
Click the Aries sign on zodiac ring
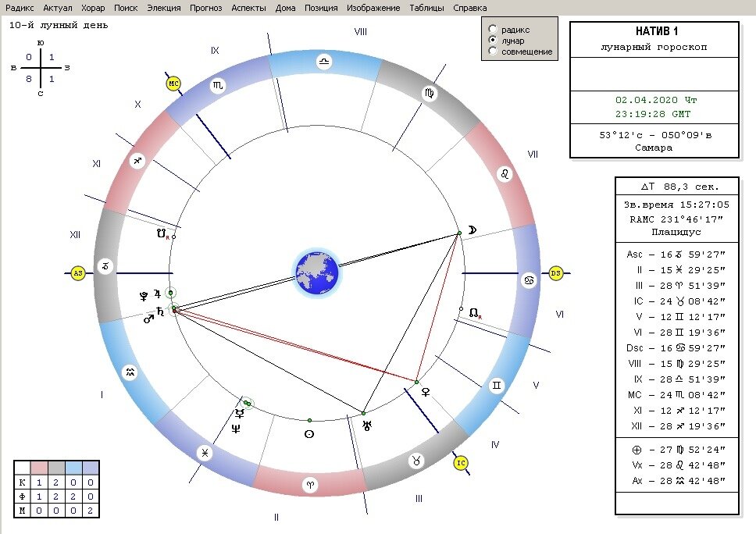(310, 486)
